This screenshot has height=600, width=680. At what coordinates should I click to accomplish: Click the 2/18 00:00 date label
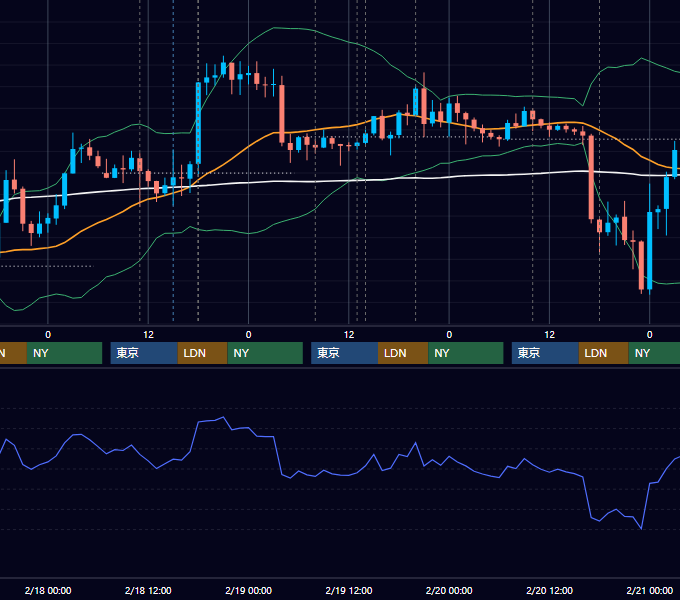pos(48,590)
